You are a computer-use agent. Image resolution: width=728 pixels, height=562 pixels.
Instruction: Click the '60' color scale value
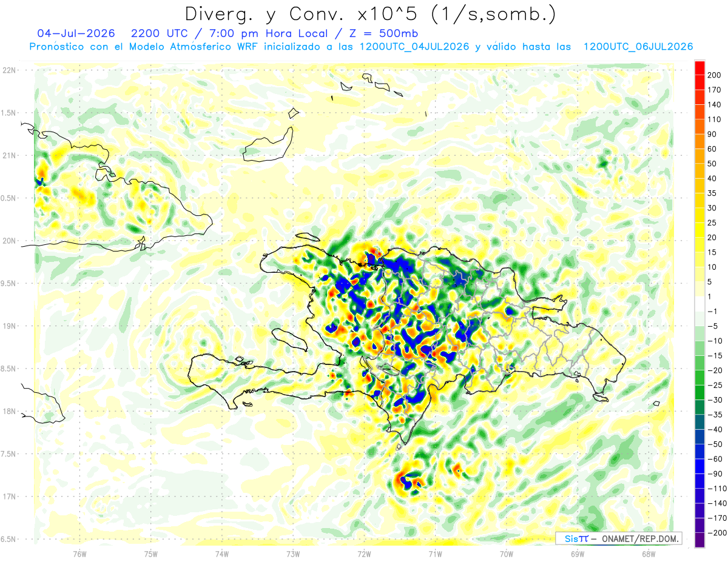pos(713,149)
